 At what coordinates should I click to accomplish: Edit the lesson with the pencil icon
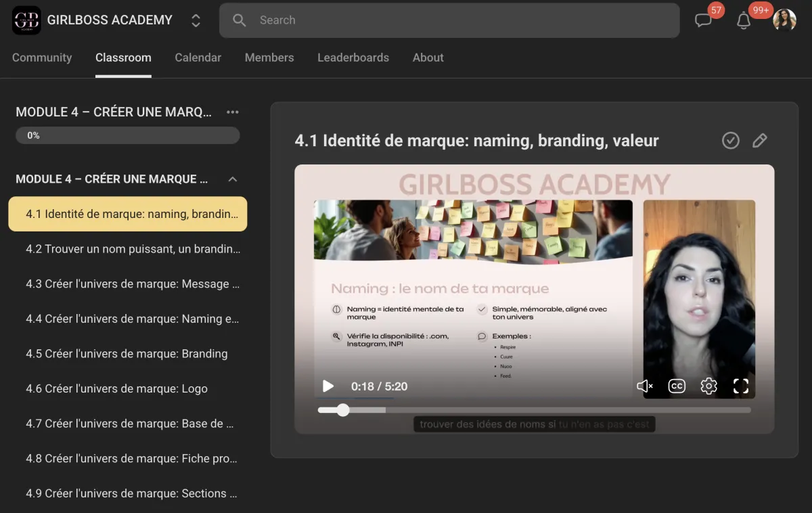click(x=760, y=140)
